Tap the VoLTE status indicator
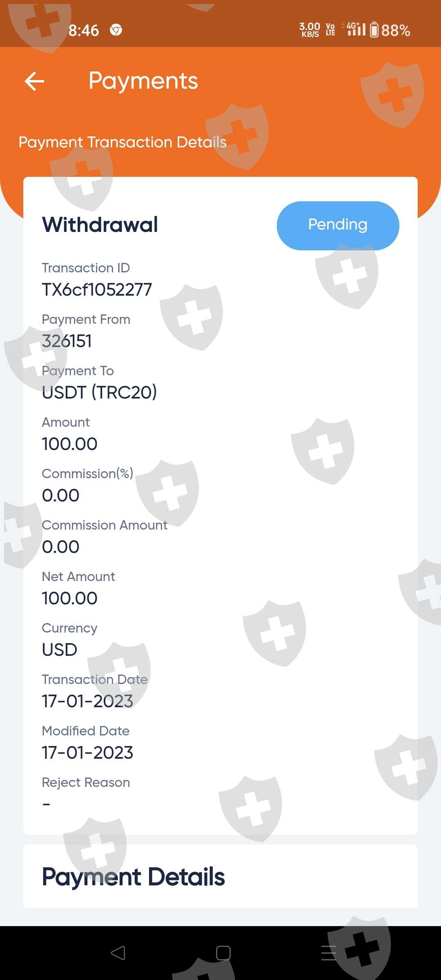Image resolution: width=441 pixels, height=980 pixels. point(330,30)
